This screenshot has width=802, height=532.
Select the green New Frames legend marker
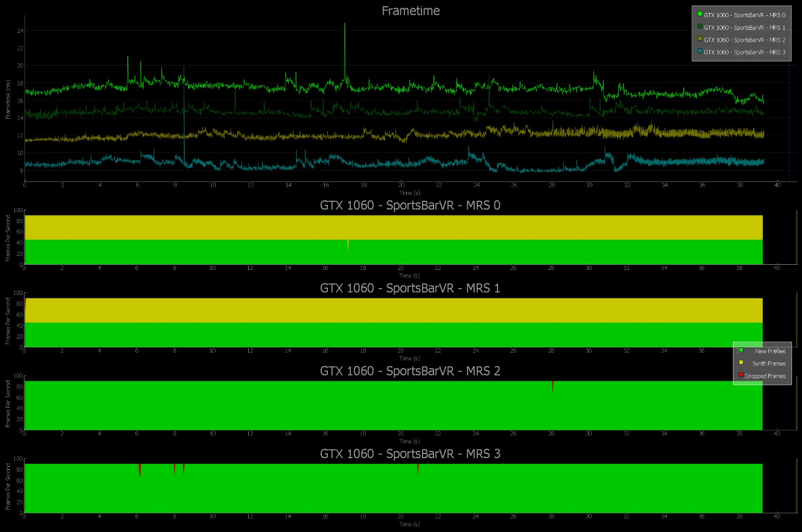click(x=741, y=350)
